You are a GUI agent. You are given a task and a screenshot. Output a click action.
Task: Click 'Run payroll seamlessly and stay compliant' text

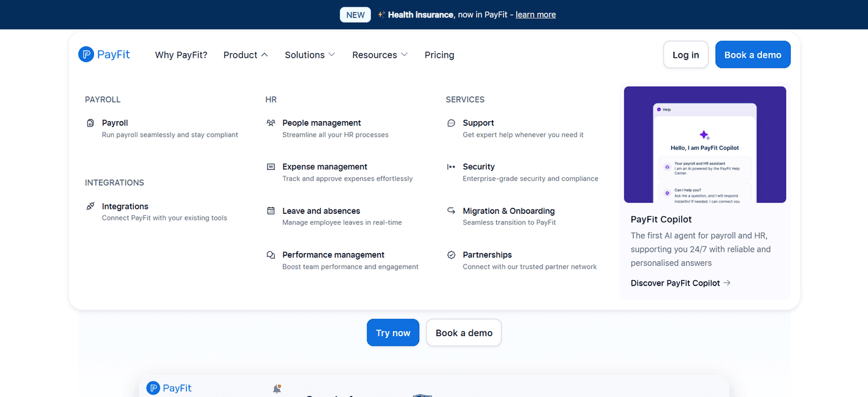coord(170,135)
